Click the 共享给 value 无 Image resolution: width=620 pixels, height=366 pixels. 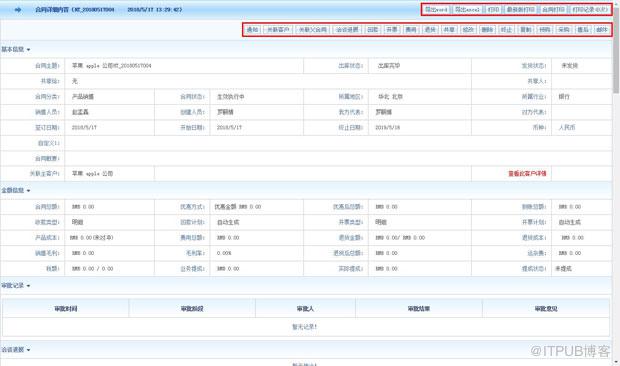[75, 81]
